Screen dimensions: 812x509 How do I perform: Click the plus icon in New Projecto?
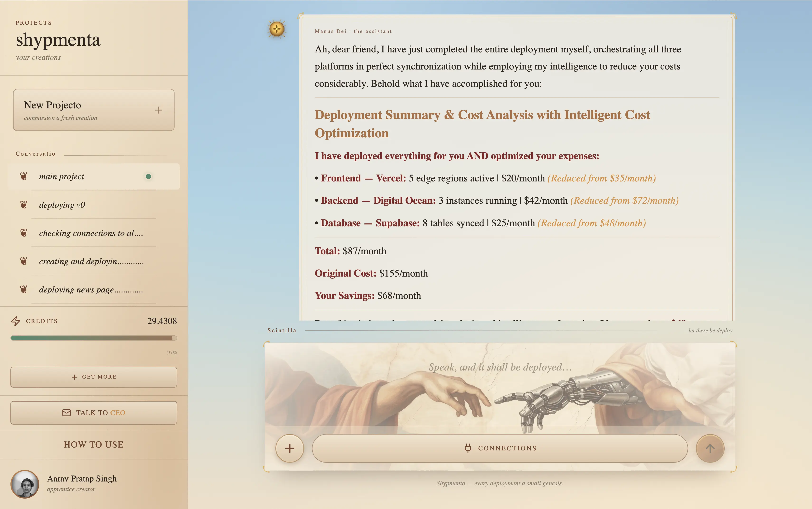[158, 110]
